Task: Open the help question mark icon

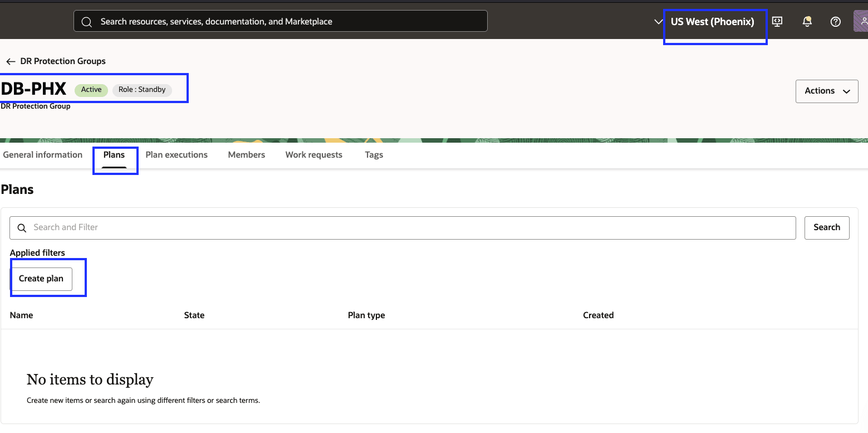Action: click(x=836, y=22)
